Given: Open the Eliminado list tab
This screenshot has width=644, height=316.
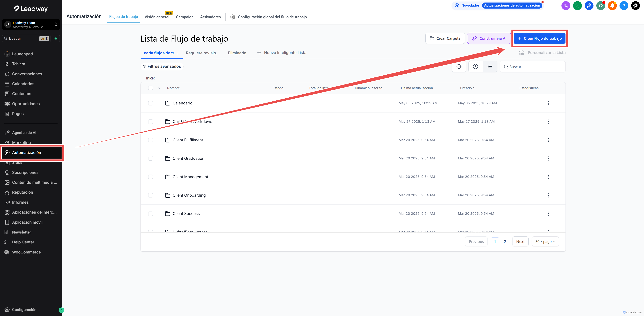Looking at the screenshot, I should [x=237, y=53].
